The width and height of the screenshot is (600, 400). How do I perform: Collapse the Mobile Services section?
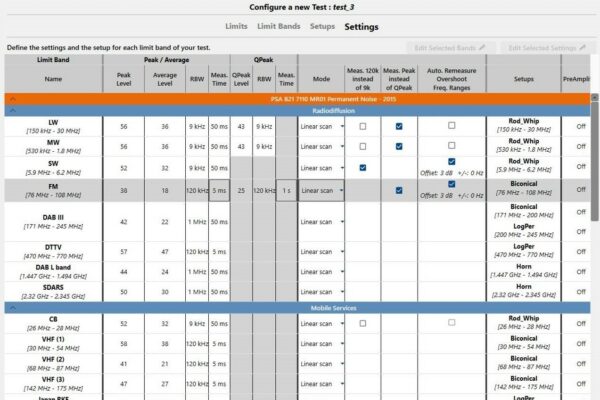[10, 307]
